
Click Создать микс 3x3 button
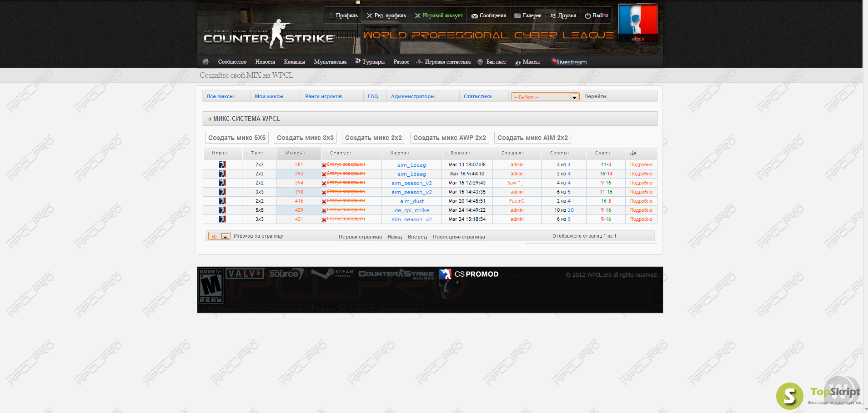pos(305,138)
